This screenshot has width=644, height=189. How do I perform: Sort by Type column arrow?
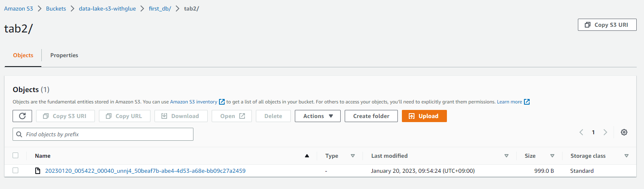click(x=353, y=156)
